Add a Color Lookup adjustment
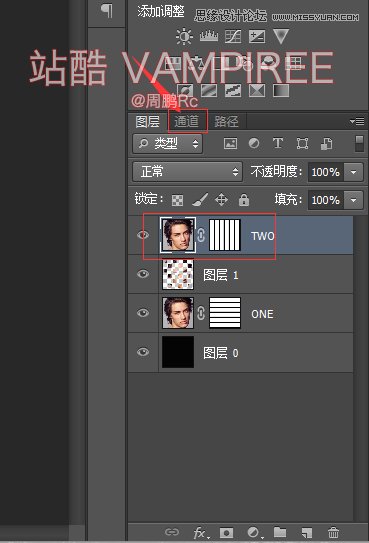This screenshot has height=543, width=369. 295,63
